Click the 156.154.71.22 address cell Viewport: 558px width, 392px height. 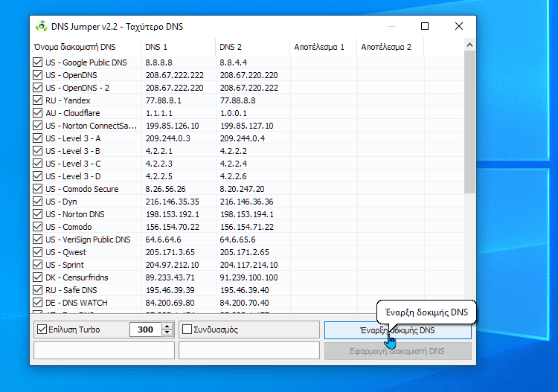pyautogui.click(x=246, y=227)
